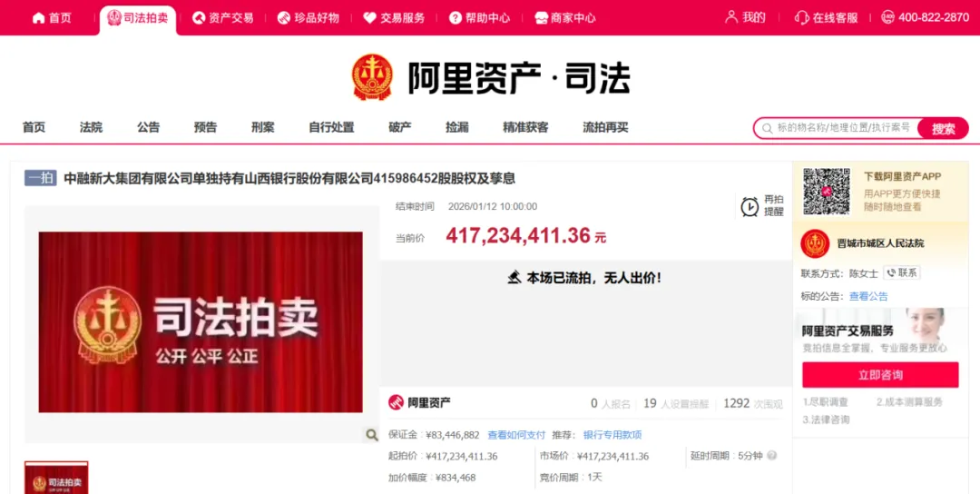
Task: Click the shop icon beside 商家中心
Action: pos(541,17)
